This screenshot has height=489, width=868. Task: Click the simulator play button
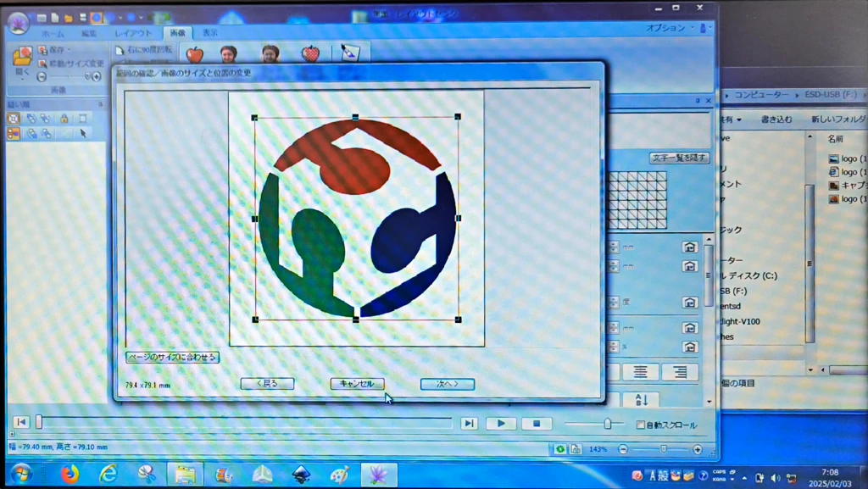500,424
